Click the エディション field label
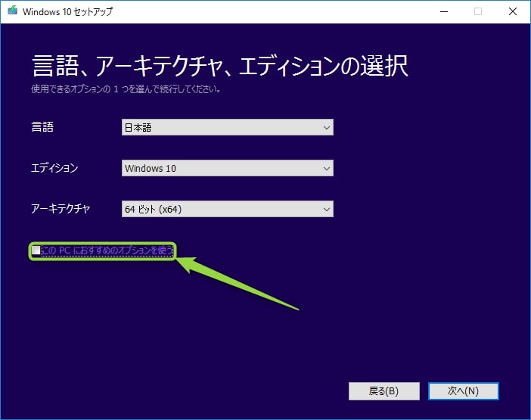Screen dimensions: 531x420 [54, 168]
